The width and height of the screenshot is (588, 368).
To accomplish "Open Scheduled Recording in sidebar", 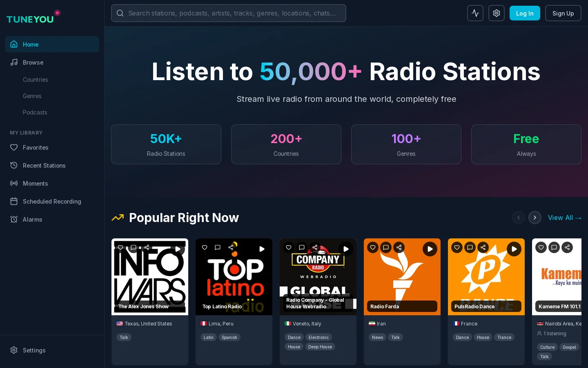I will click(52, 201).
